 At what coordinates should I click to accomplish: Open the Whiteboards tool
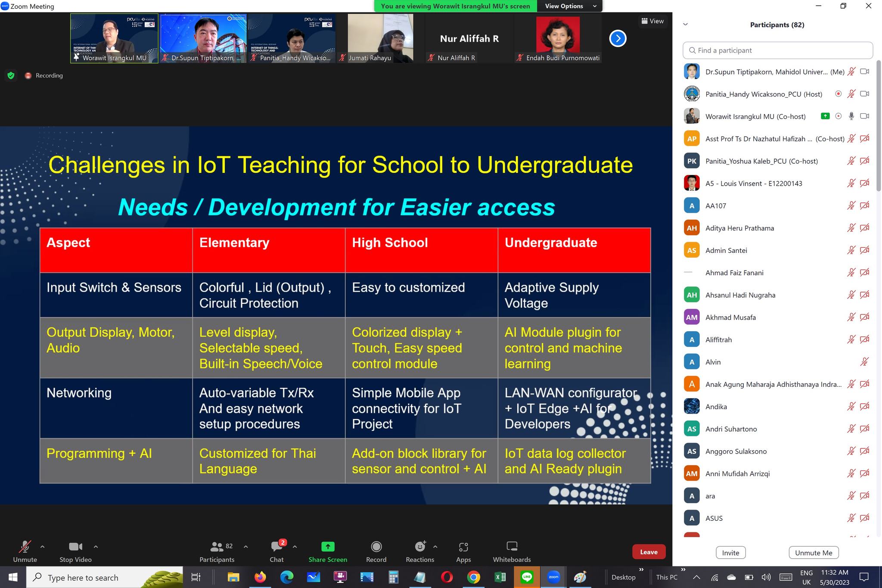512,551
